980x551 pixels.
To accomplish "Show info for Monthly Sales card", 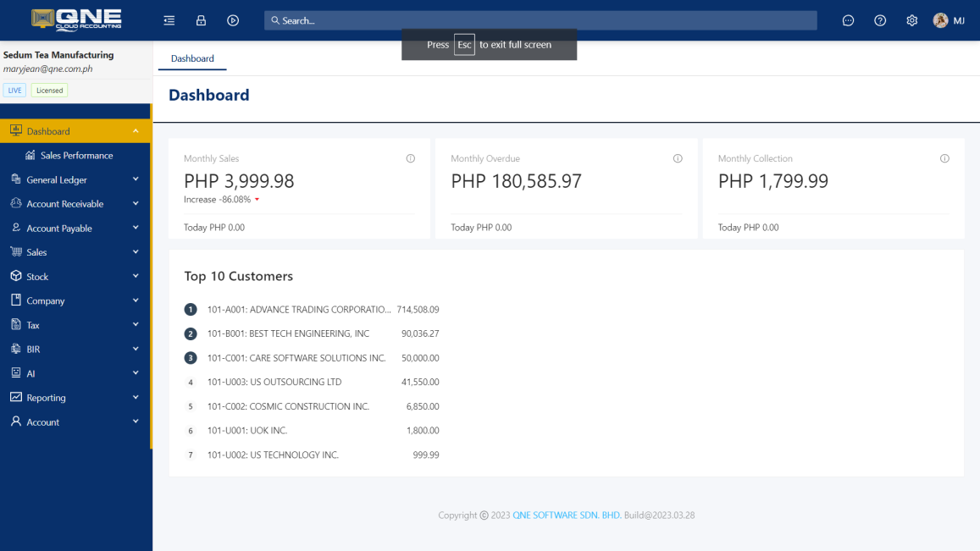I will (411, 158).
